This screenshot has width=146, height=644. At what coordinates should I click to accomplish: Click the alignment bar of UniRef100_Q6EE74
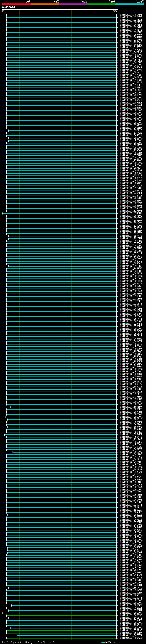67,636
